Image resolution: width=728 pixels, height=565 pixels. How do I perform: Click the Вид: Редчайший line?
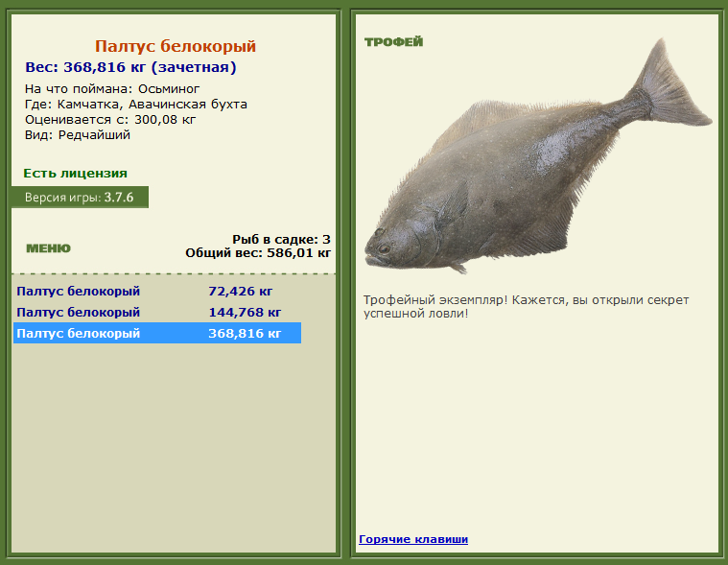point(77,134)
